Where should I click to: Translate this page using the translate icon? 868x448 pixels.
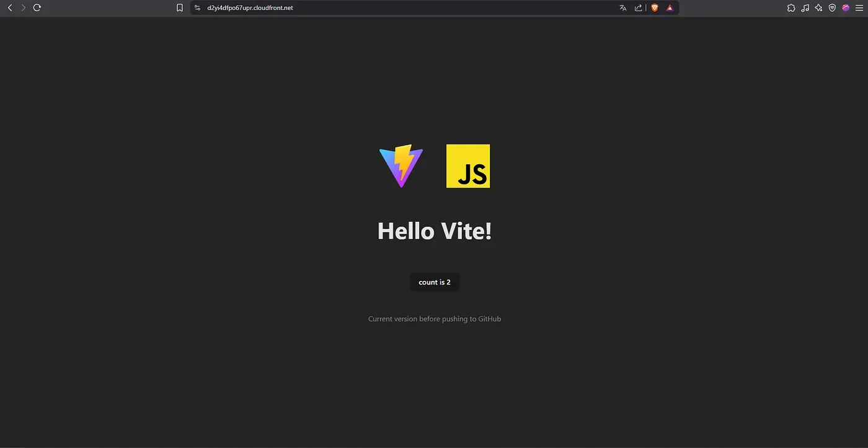coord(622,7)
